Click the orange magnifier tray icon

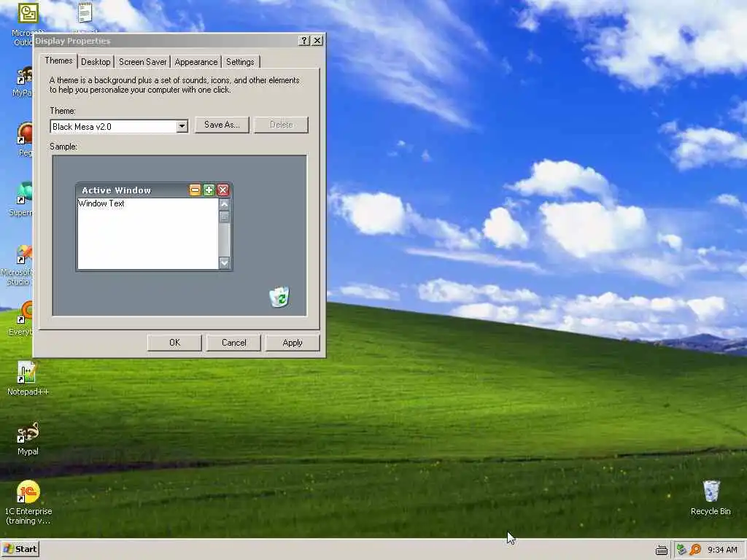click(695, 550)
